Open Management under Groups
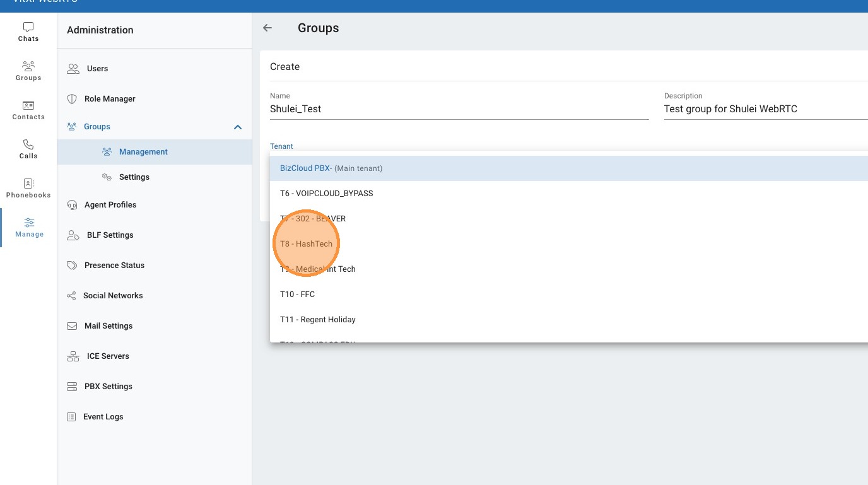 pos(143,152)
